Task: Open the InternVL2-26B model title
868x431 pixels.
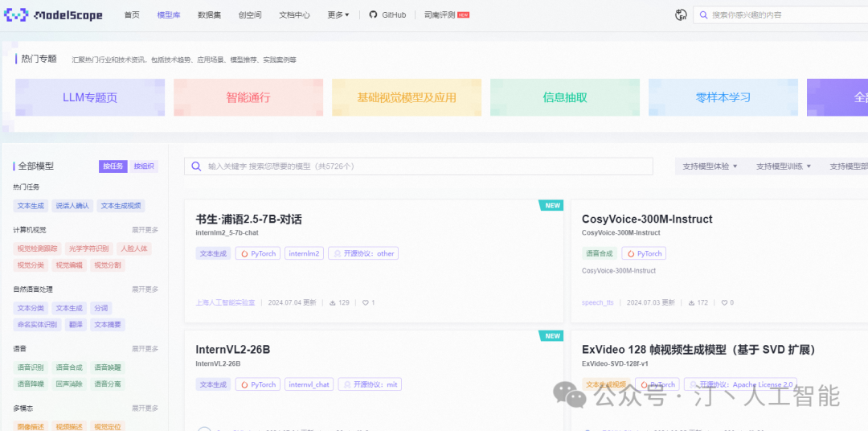Action: coord(232,350)
